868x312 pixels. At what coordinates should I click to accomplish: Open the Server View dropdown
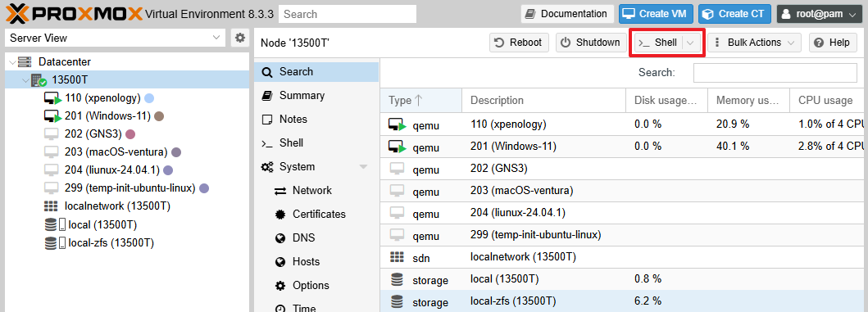[216, 38]
